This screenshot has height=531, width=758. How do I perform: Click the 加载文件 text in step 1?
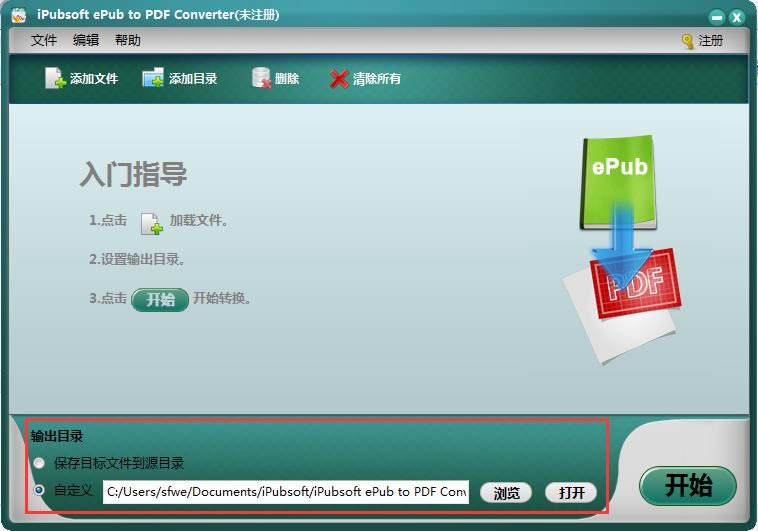pos(198,221)
